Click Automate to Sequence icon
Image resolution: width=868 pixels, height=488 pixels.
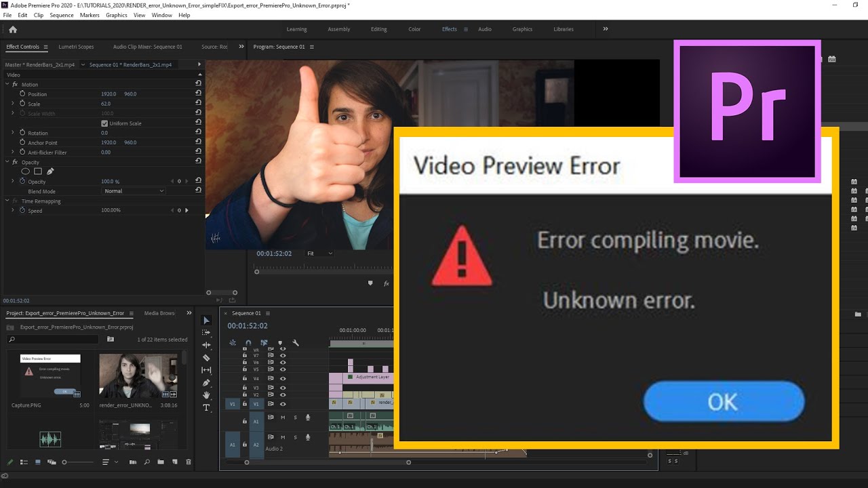point(132,462)
